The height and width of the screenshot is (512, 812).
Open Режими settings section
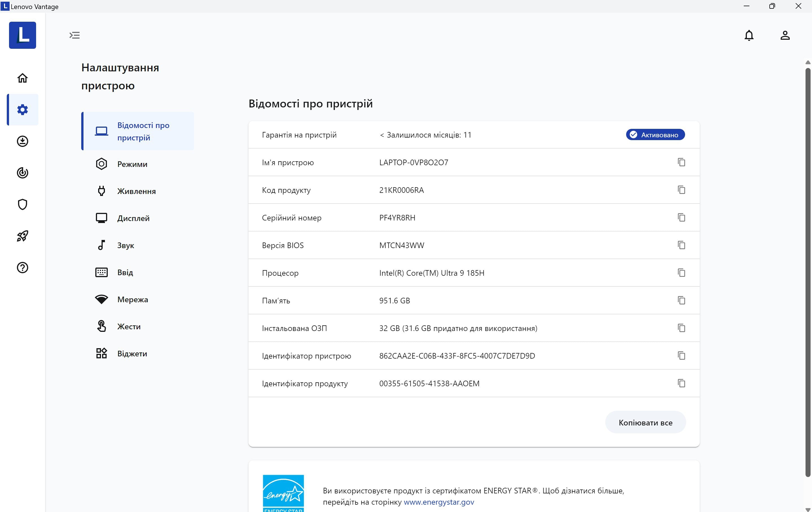(132, 164)
